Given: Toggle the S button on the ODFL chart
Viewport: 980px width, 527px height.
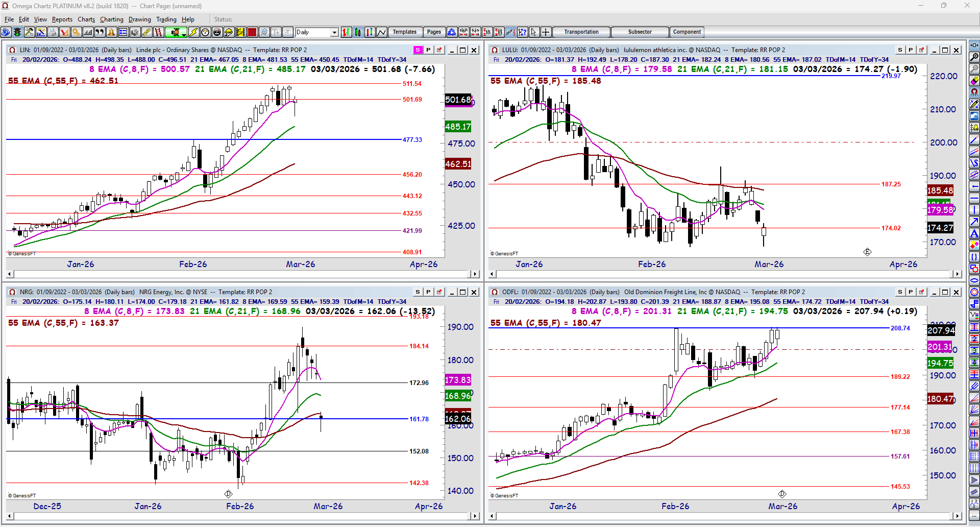Looking at the screenshot, I should coord(900,292).
